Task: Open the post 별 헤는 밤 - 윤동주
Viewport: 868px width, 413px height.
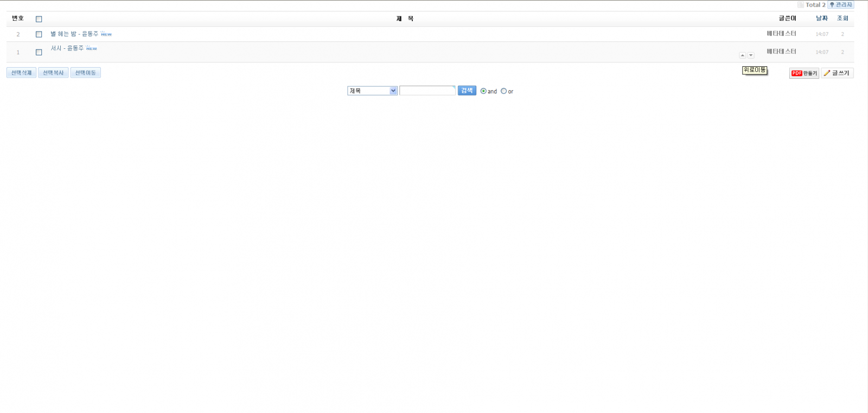Action: click(x=75, y=34)
